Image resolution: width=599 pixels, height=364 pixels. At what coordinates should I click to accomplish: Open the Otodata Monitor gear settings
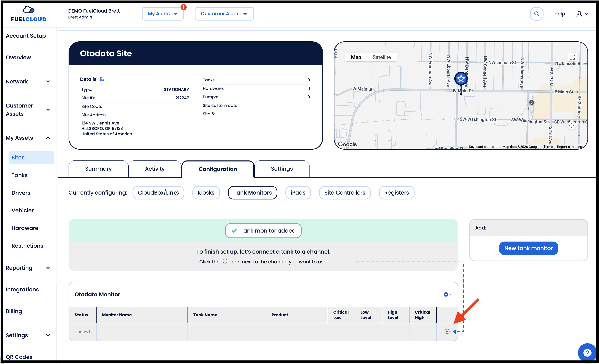[447, 294]
